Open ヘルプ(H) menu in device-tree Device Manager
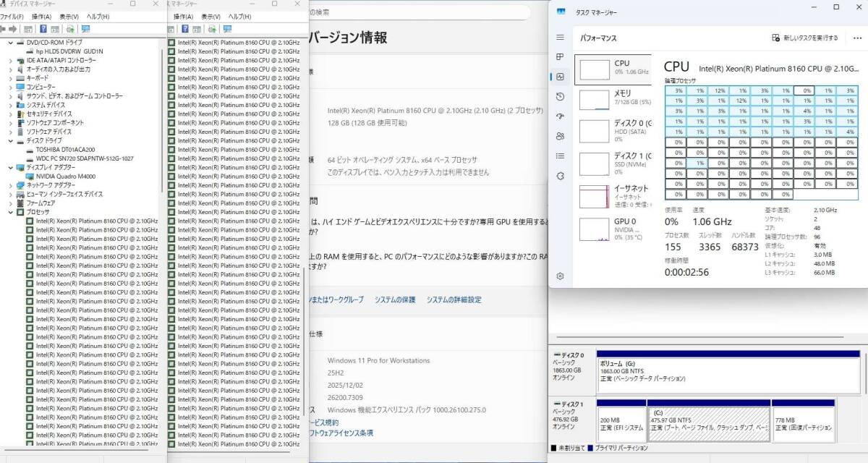This screenshot has width=868, height=463. pyautogui.click(x=98, y=16)
